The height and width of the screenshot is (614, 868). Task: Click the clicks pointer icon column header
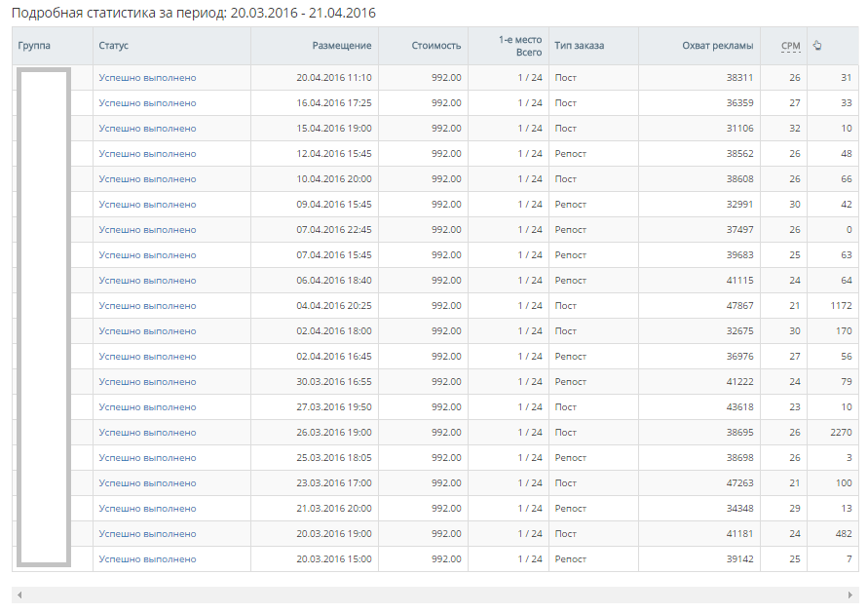tap(817, 45)
